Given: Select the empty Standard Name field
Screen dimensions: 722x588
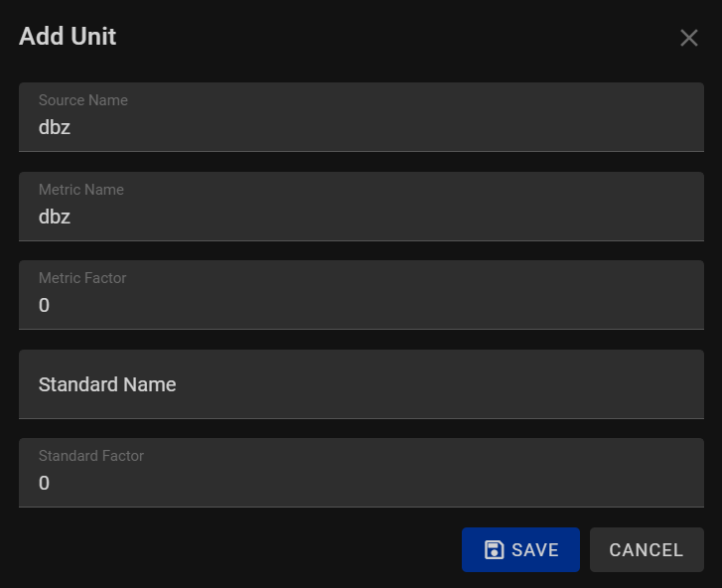Looking at the screenshot, I should pos(361,384).
